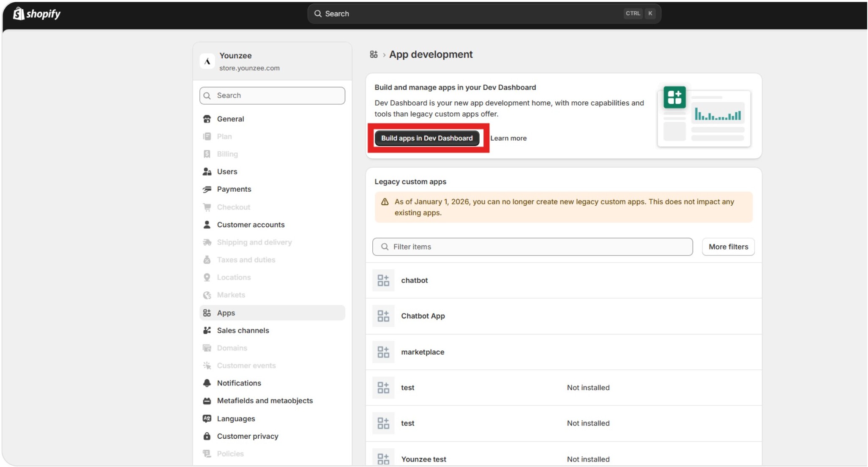Screen dimensions: 868x467
Task: Open the marketplace app row
Action: pyautogui.click(x=564, y=352)
